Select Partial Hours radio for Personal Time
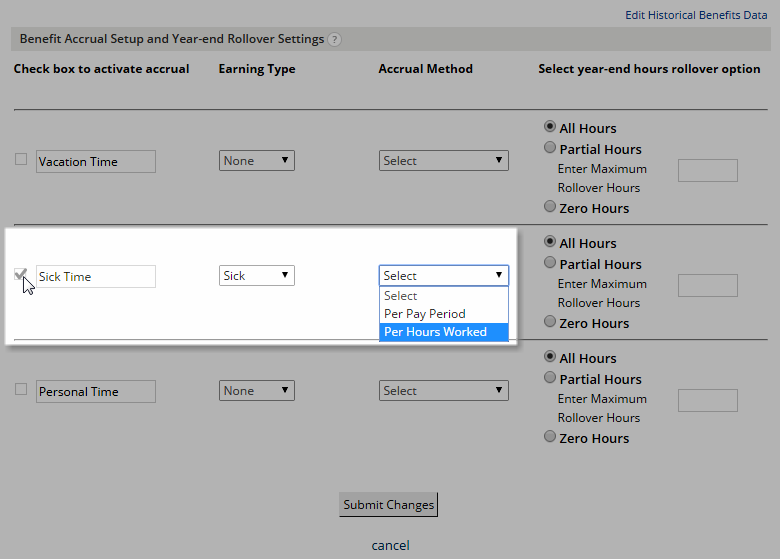This screenshot has height=559, width=780. (550, 377)
